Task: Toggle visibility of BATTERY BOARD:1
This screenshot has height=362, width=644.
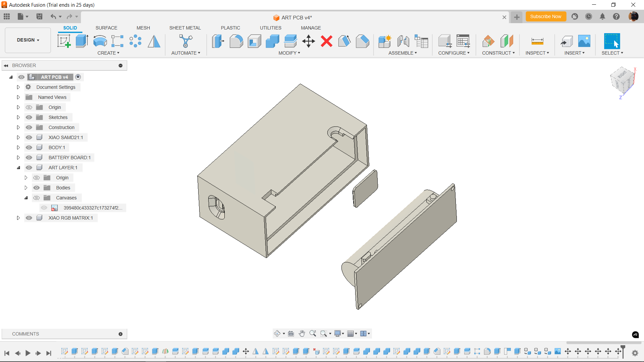Action: [29, 158]
